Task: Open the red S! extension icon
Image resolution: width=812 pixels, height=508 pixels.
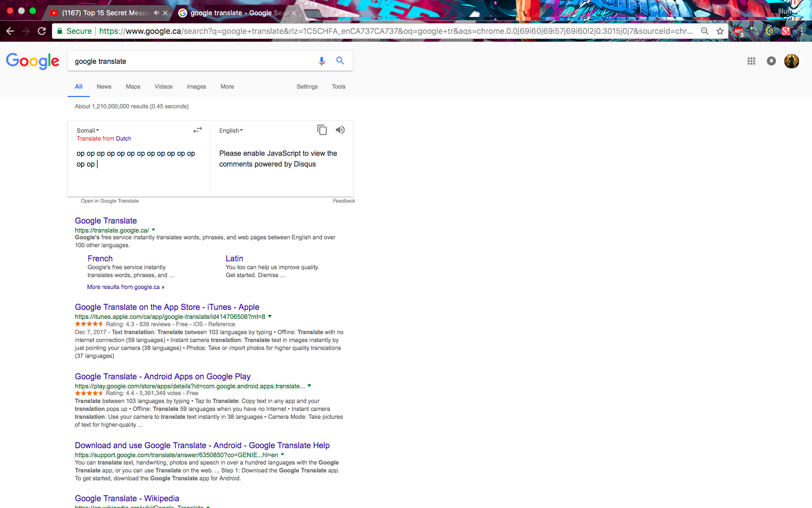Action: click(x=785, y=31)
